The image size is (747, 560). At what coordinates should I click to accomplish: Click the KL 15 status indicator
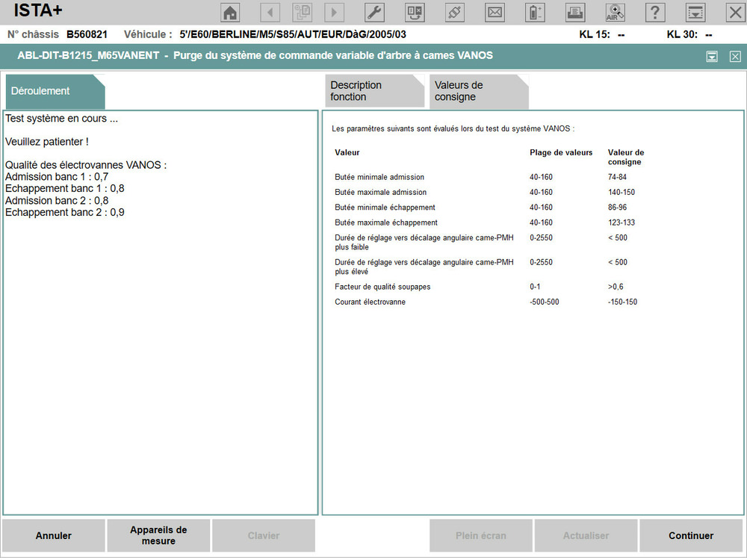coord(601,34)
